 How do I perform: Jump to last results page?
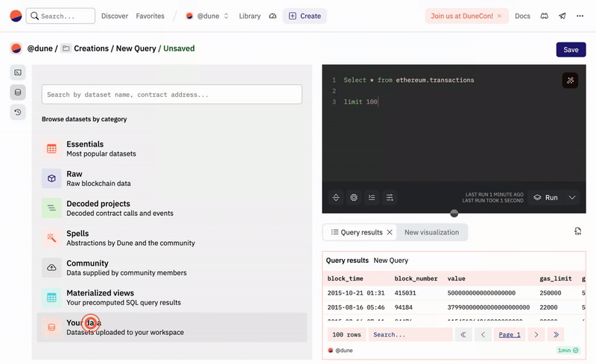[x=556, y=335]
